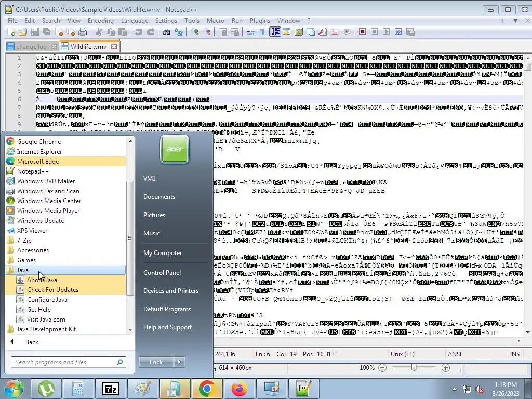Open the Document List icon
This screenshot has width=532, height=399.
pos(311,32)
